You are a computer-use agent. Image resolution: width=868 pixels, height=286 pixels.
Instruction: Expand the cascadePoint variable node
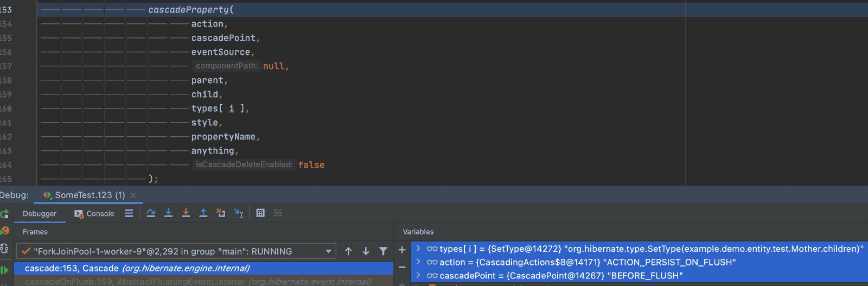[x=418, y=276]
